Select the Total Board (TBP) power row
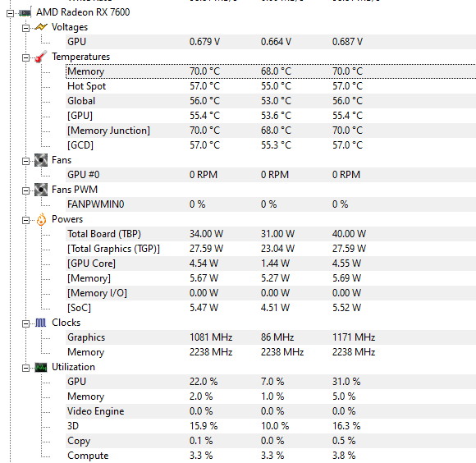476x463 pixels. click(271, 234)
